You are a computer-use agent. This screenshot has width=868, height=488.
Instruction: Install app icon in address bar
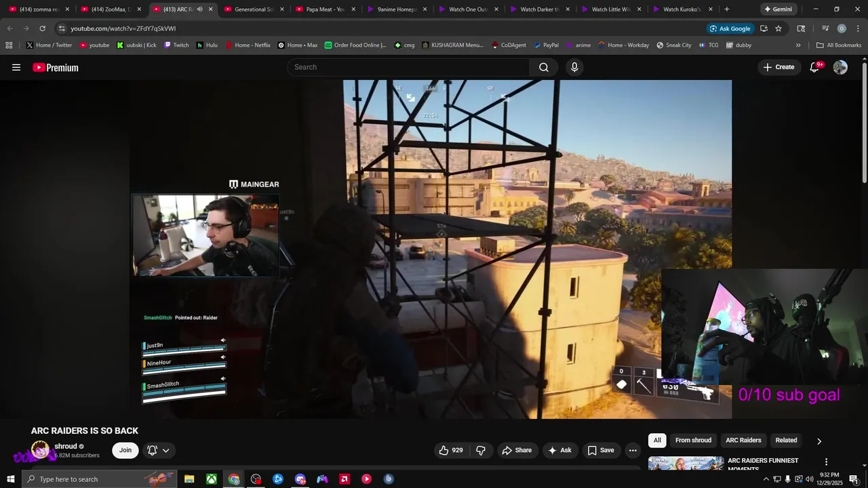[x=764, y=28]
